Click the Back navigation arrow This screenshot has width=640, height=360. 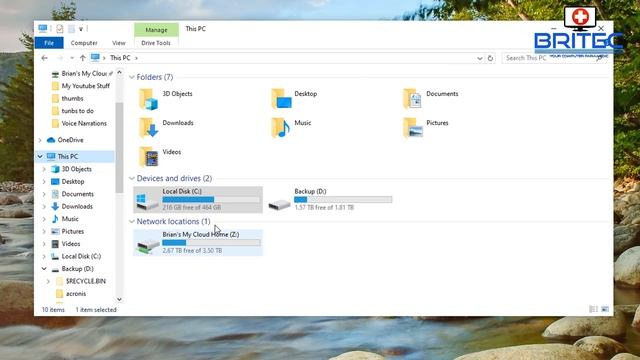pyautogui.click(x=44, y=58)
